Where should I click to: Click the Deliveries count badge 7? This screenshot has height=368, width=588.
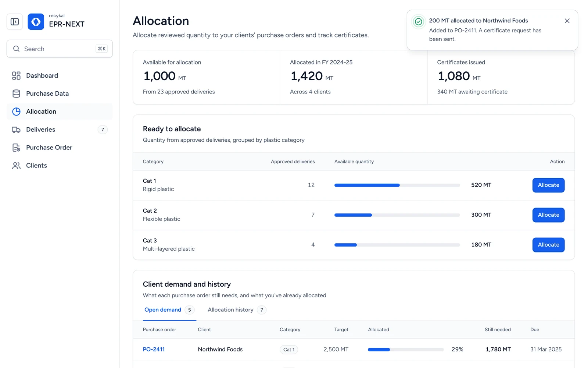pyautogui.click(x=103, y=130)
